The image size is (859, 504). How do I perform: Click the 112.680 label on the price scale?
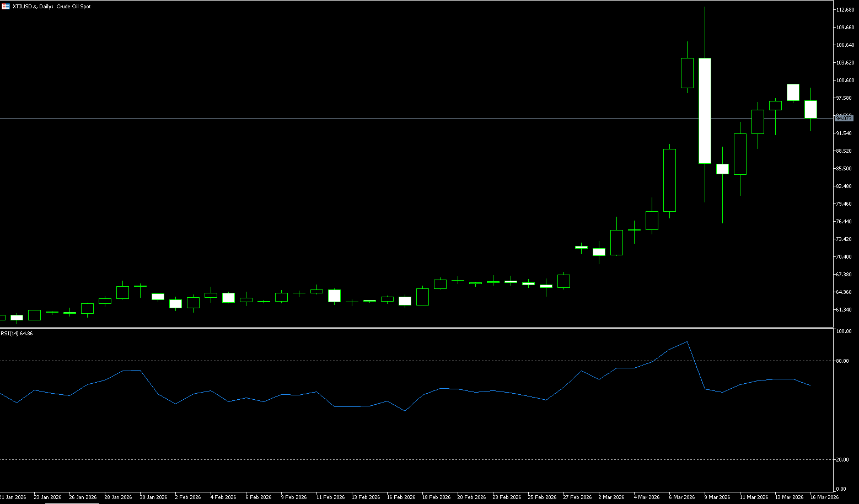845,10
